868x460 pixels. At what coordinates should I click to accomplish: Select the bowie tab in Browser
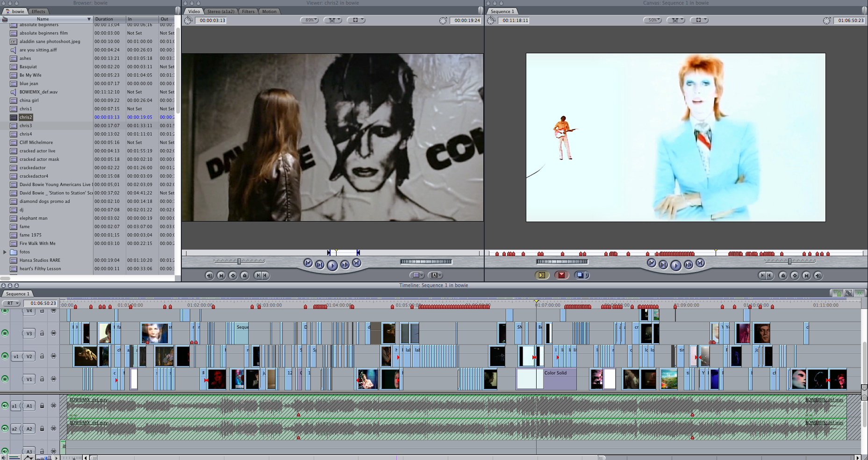(15, 11)
